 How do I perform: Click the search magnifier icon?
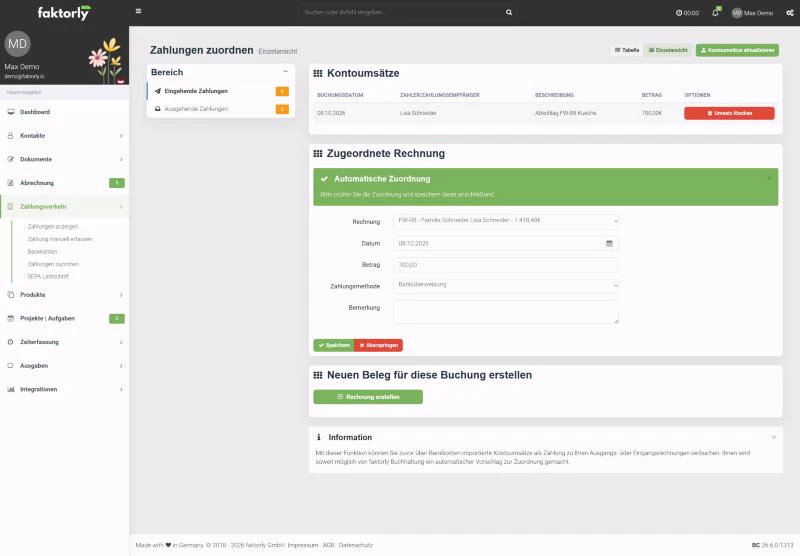click(x=509, y=12)
